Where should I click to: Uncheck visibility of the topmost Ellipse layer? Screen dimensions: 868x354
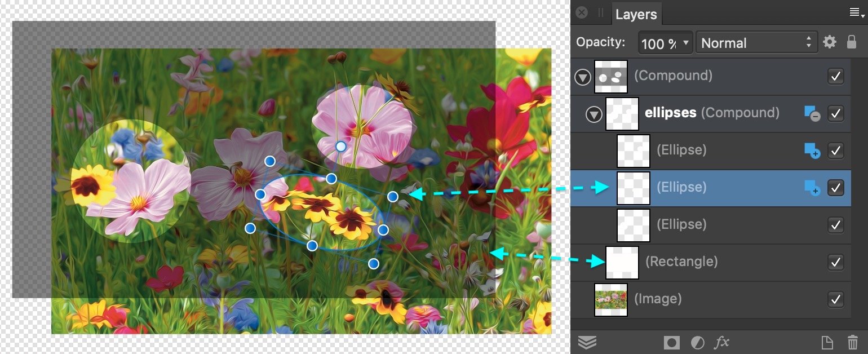click(x=836, y=151)
